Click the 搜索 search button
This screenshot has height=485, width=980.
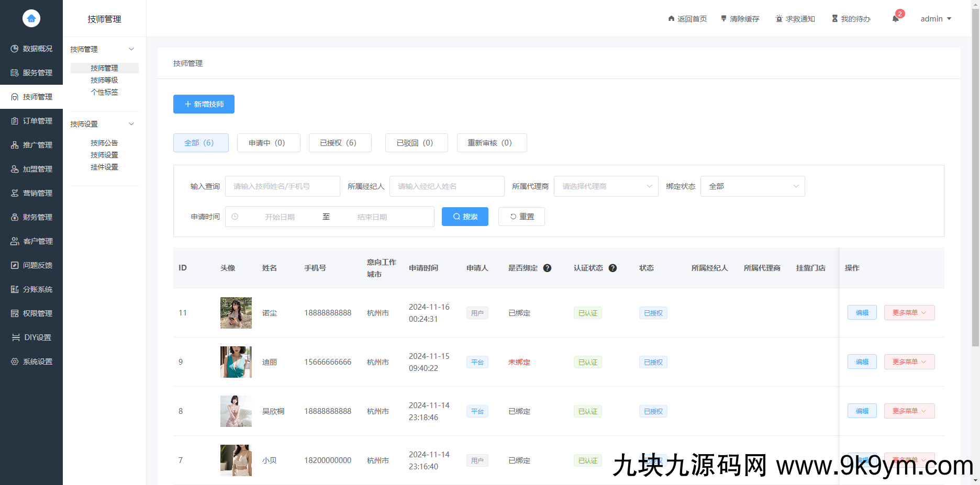[x=464, y=216]
